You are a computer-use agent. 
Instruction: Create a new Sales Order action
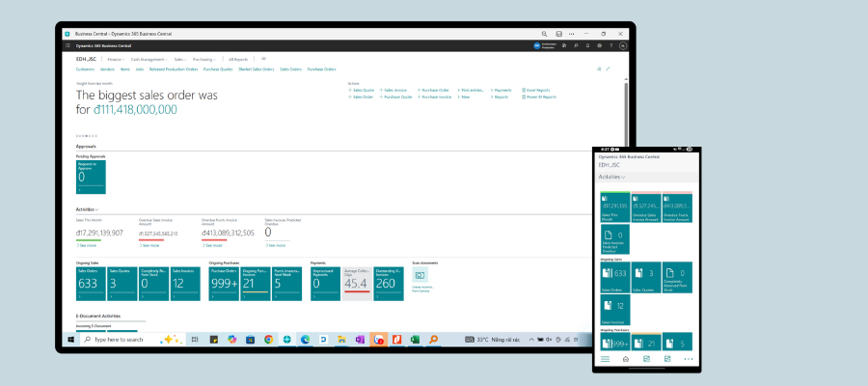[x=361, y=96]
